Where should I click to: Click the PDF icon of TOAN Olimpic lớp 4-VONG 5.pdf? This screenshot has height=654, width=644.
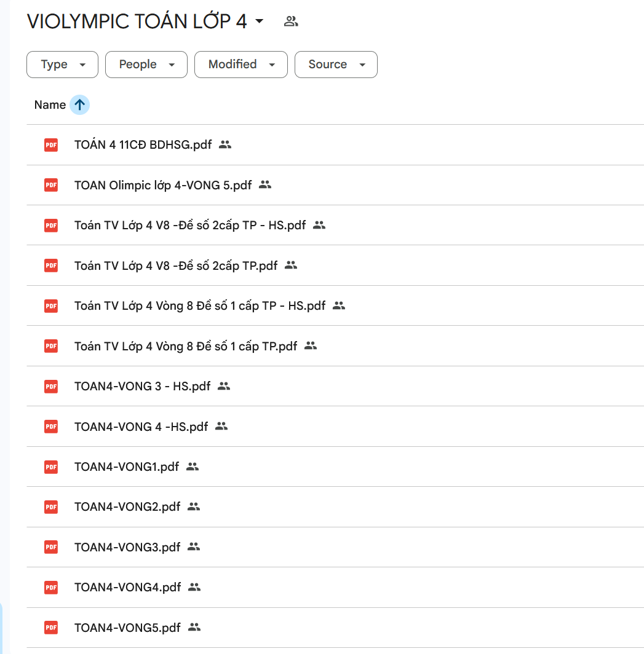coord(50,185)
